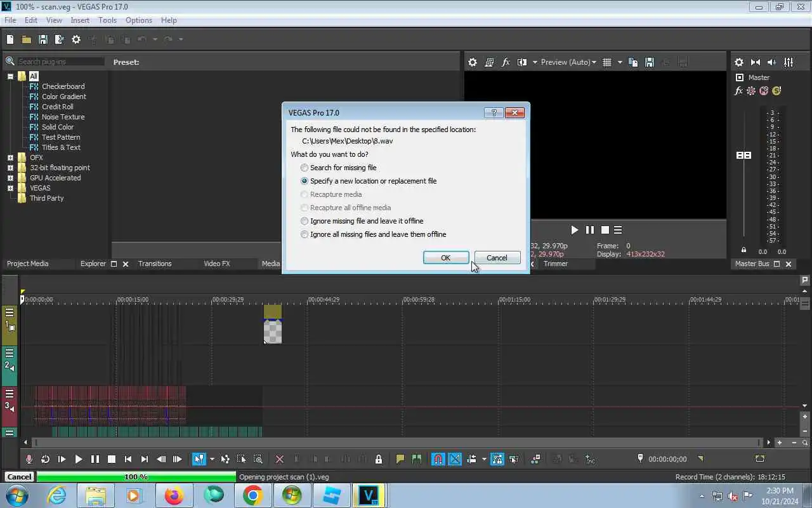Open Video Output FX in preview

pyautogui.click(x=506, y=62)
